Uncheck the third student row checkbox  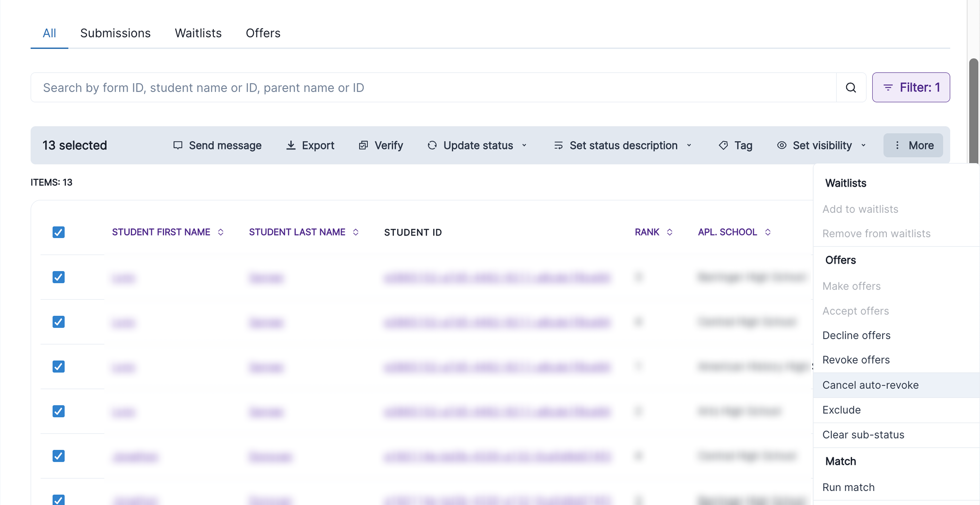pyautogui.click(x=59, y=366)
